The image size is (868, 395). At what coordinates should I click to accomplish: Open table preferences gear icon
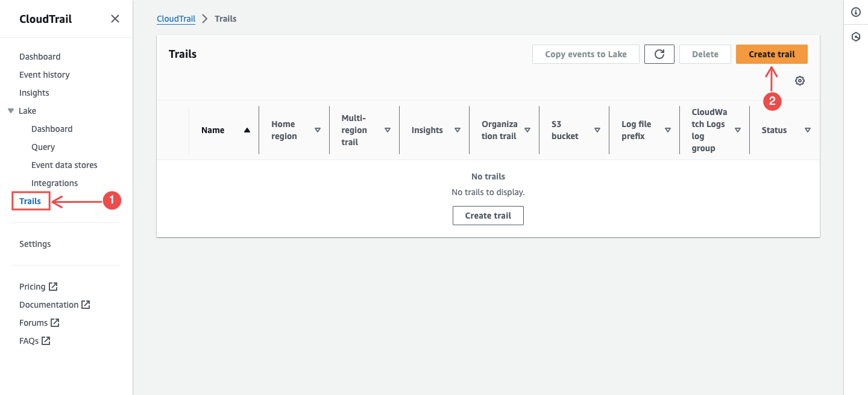coord(800,81)
